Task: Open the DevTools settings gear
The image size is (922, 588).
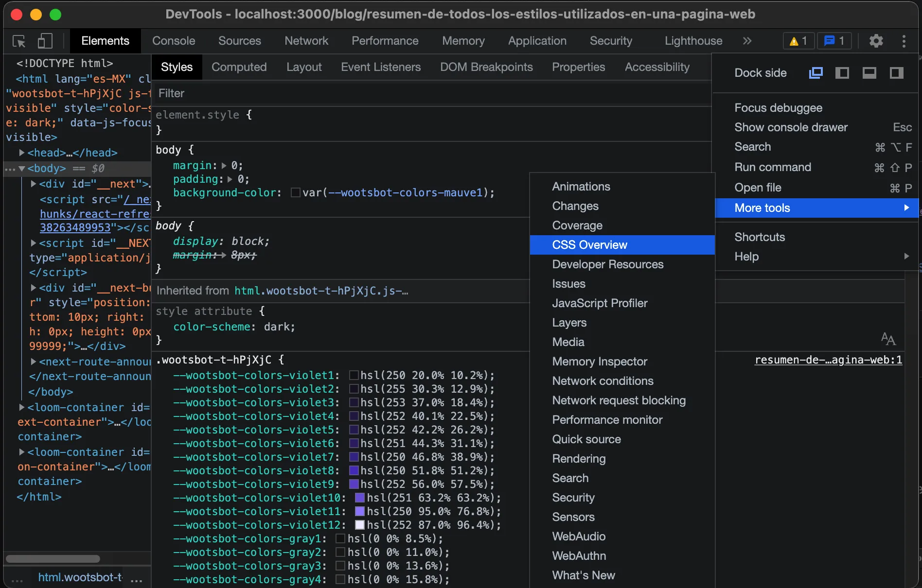Action: tap(876, 41)
